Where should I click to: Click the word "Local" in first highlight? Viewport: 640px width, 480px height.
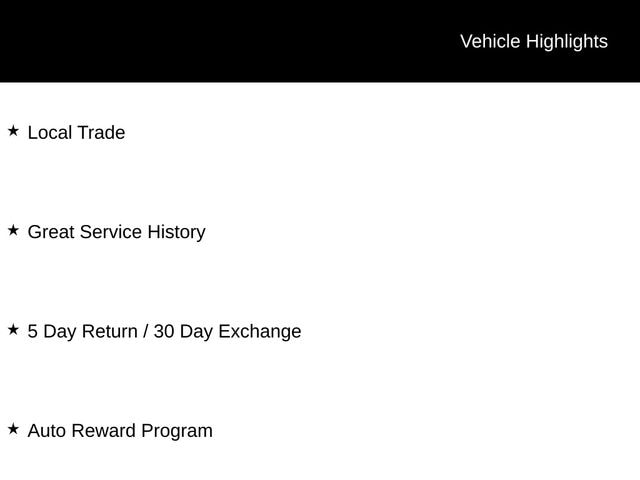point(50,132)
